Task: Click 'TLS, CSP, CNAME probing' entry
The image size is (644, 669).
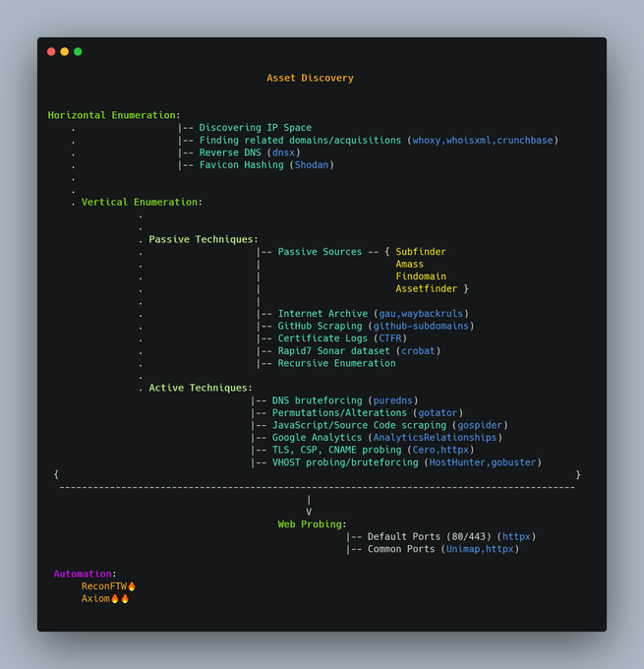Action: coord(336,451)
